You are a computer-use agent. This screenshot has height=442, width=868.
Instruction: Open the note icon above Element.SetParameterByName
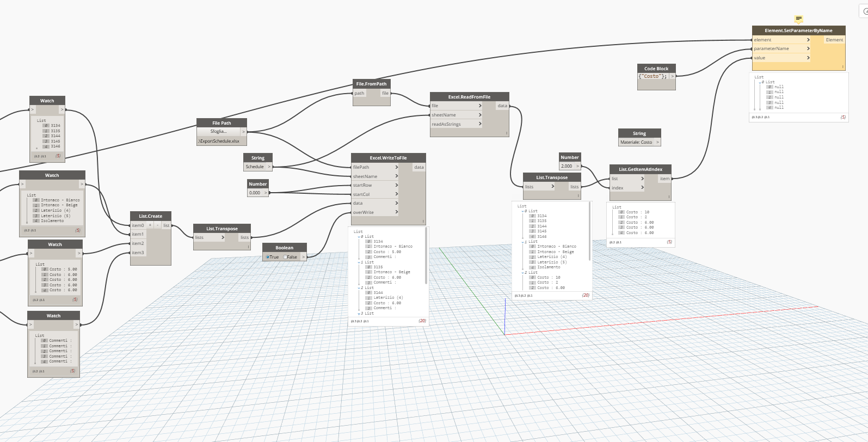798,19
